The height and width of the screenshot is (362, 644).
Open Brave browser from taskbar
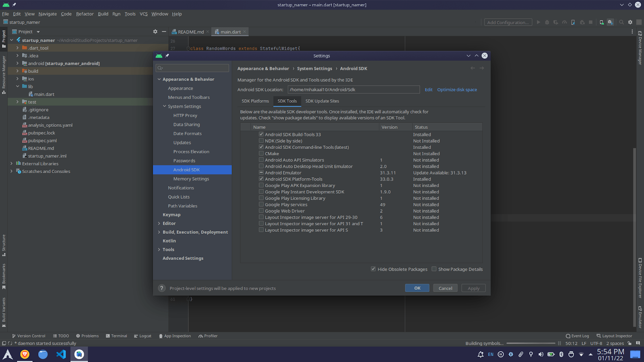coord(25,354)
